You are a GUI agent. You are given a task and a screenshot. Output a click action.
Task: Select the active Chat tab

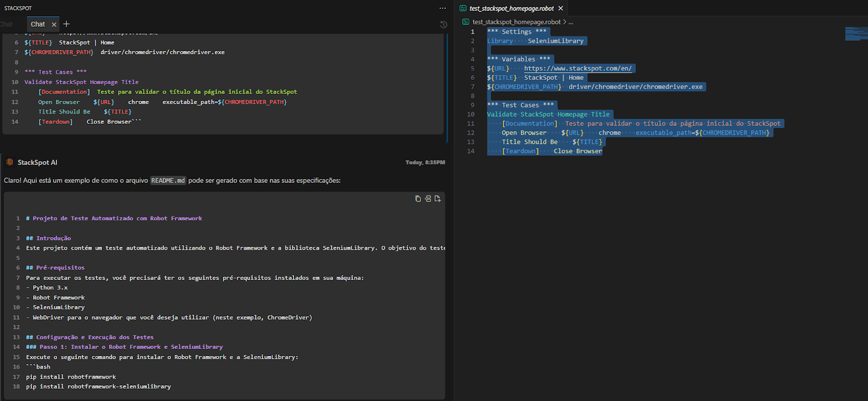(x=38, y=24)
